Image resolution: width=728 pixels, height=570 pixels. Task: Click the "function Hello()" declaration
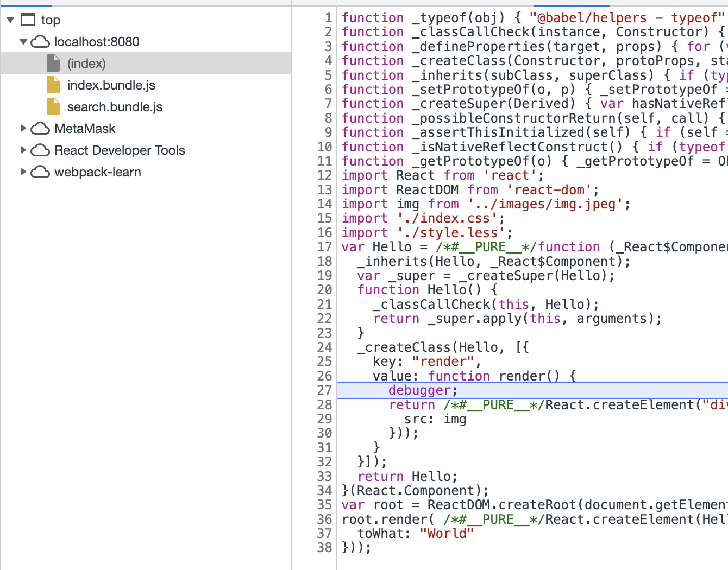click(427, 290)
